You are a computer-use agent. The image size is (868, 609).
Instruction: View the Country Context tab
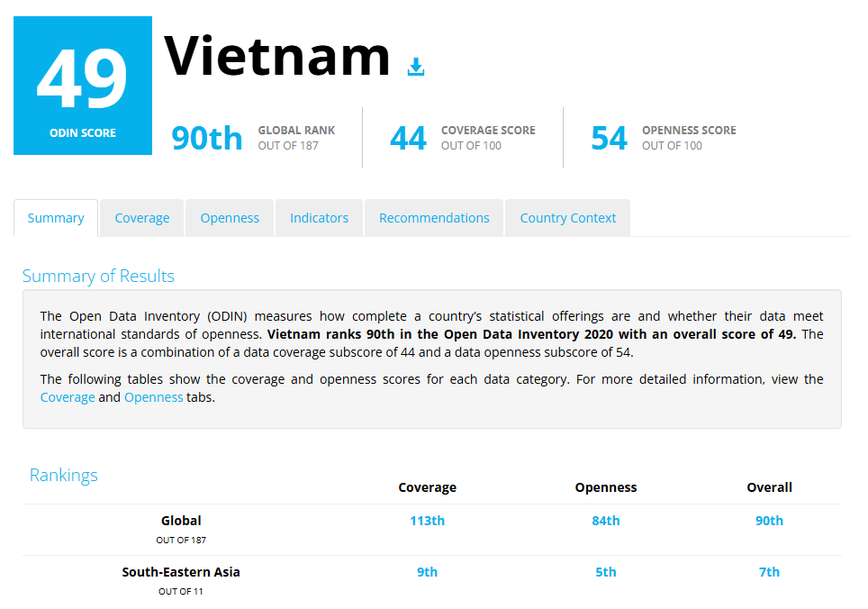point(567,218)
